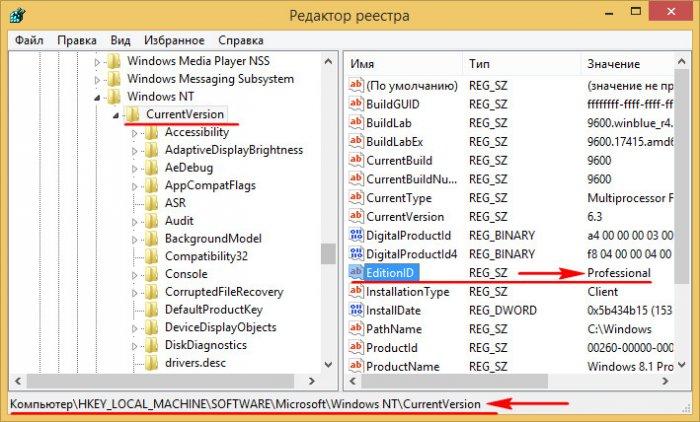
Task: Open the Файл menu
Action: coord(29,40)
